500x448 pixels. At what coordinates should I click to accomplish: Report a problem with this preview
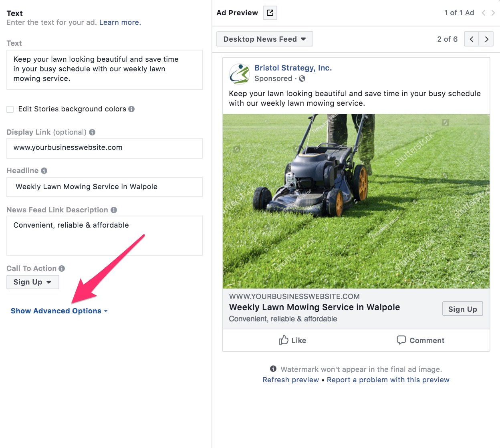click(388, 379)
